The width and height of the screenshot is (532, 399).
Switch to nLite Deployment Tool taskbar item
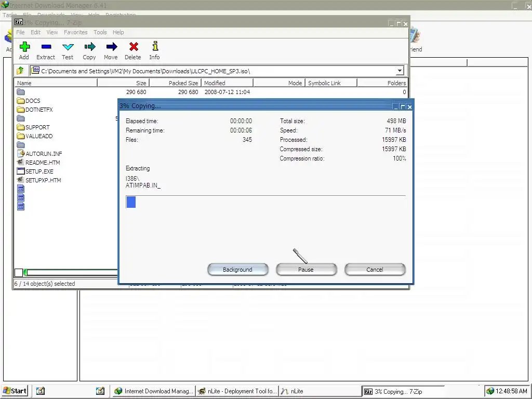point(237,391)
